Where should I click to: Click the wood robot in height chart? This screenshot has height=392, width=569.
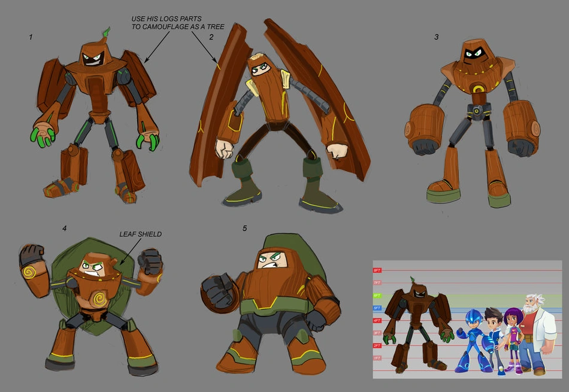point(417,324)
